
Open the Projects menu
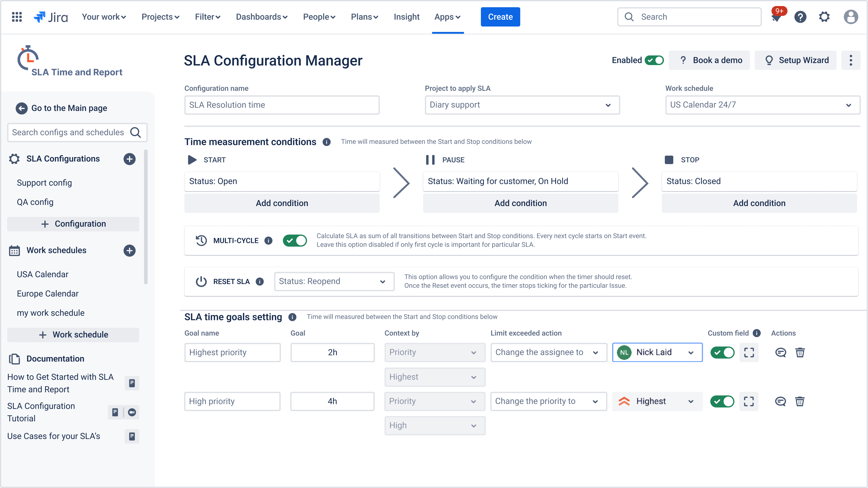(x=160, y=17)
